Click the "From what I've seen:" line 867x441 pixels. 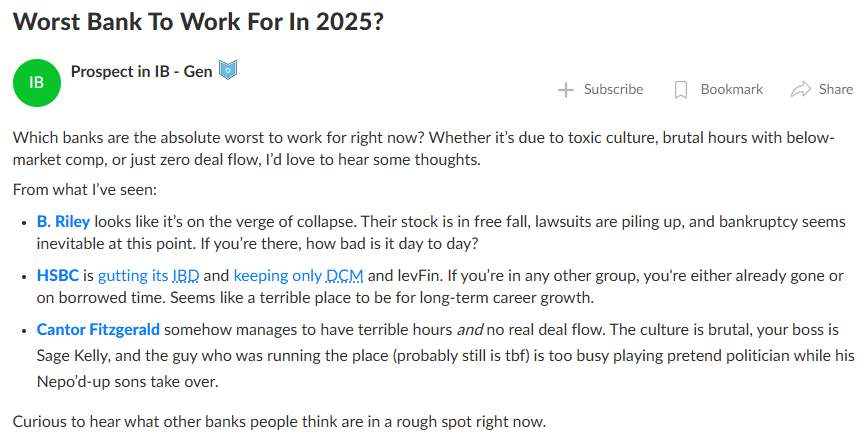tap(85, 190)
